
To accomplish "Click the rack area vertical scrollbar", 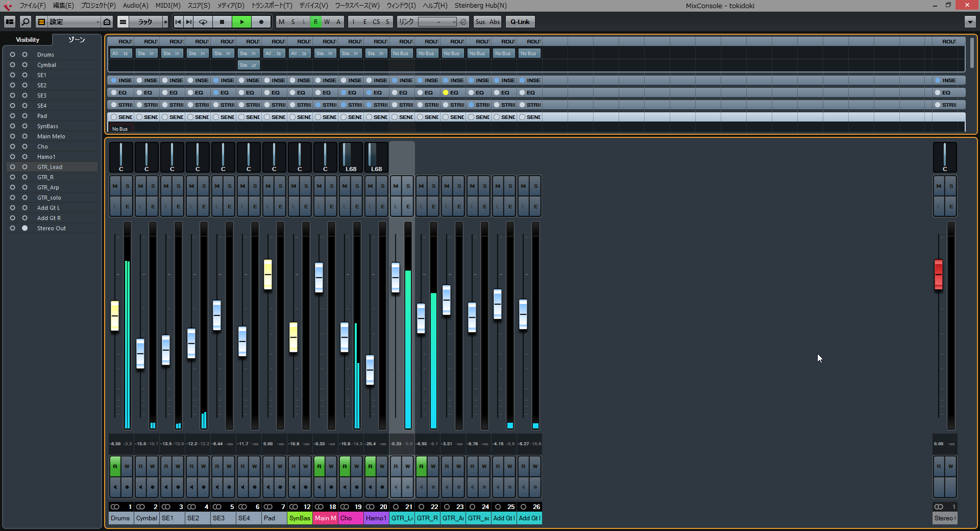I will tap(972, 54).
